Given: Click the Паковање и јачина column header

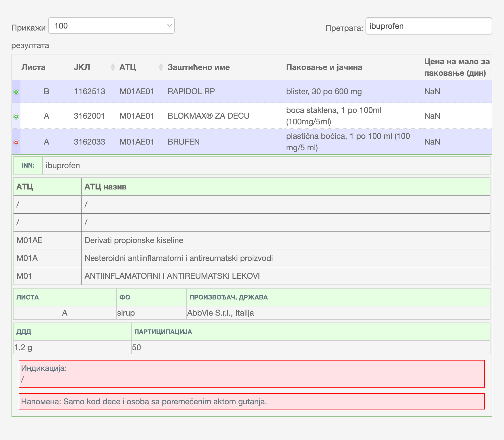Looking at the screenshot, I should pyautogui.click(x=324, y=67).
